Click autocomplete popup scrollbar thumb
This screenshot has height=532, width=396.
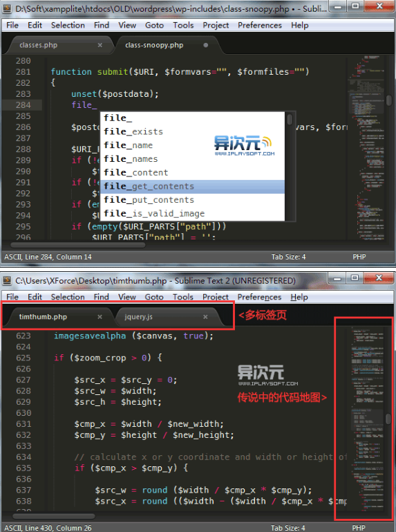click(x=290, y=120)
